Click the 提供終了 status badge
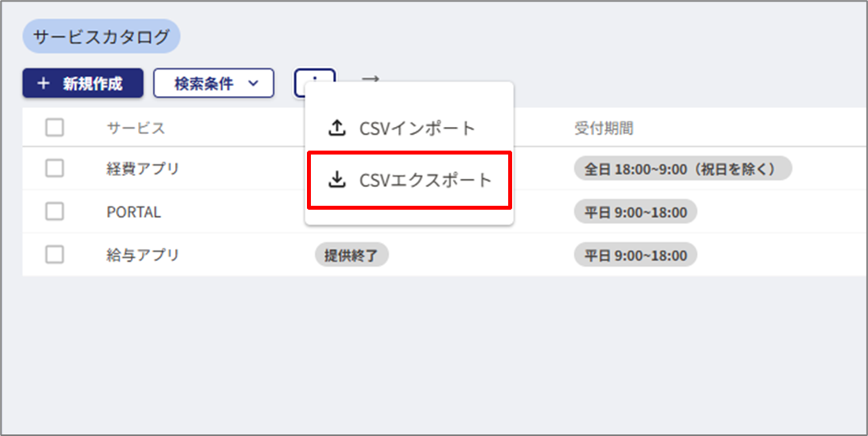The height and width of the screenshot is (436, 868). (x=351, y=255)
